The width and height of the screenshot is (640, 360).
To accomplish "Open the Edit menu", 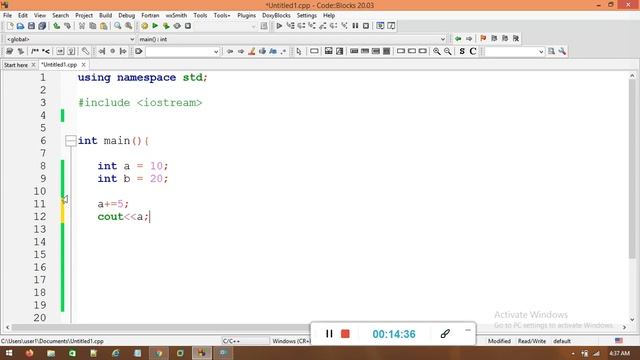I will pyautogui.click(x=23, y=16).
